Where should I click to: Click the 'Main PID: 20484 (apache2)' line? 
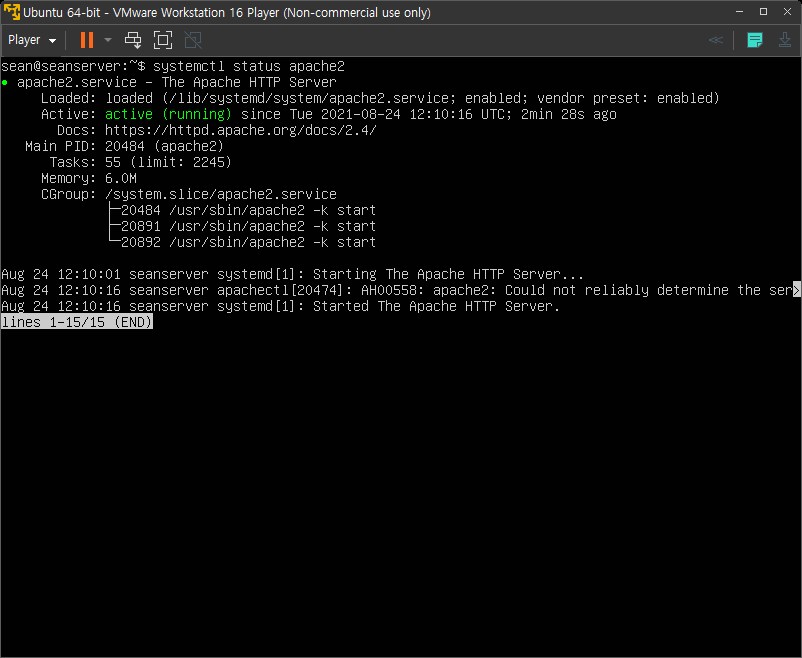124,146
